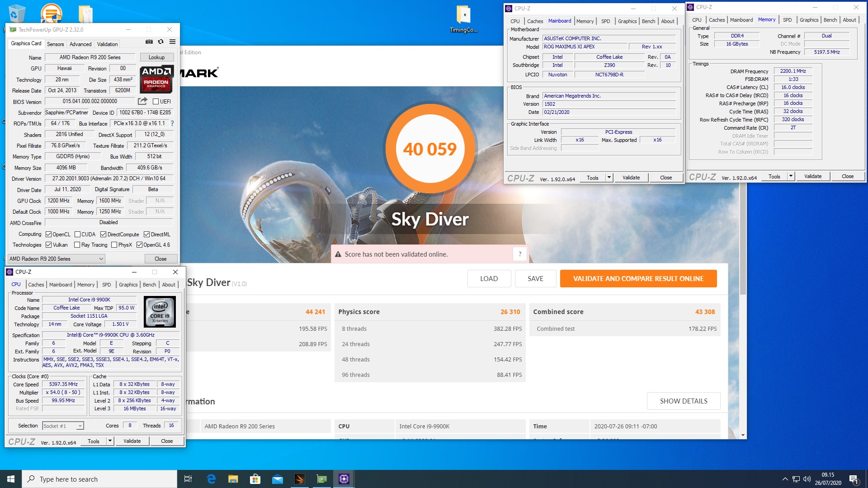Screen dimensions: 868x488
Task: Open GPU-Z hamburger menu
Action: click(172, 42)
